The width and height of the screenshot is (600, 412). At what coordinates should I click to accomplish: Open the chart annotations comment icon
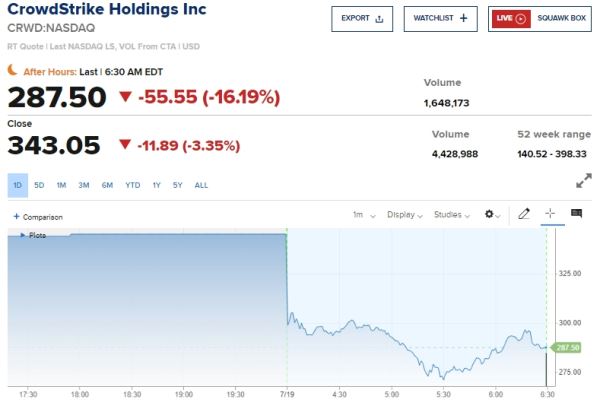click(x=576, y=213)
